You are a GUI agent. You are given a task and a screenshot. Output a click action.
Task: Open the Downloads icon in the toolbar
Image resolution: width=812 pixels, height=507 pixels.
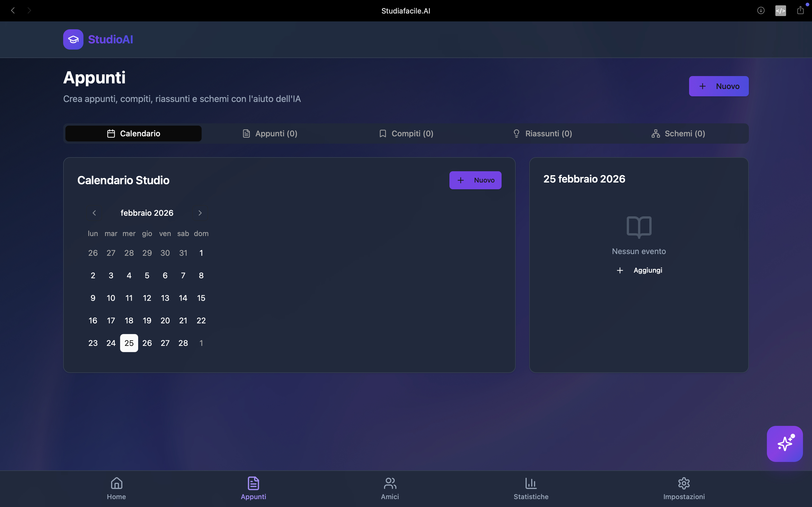coord(760,10)
